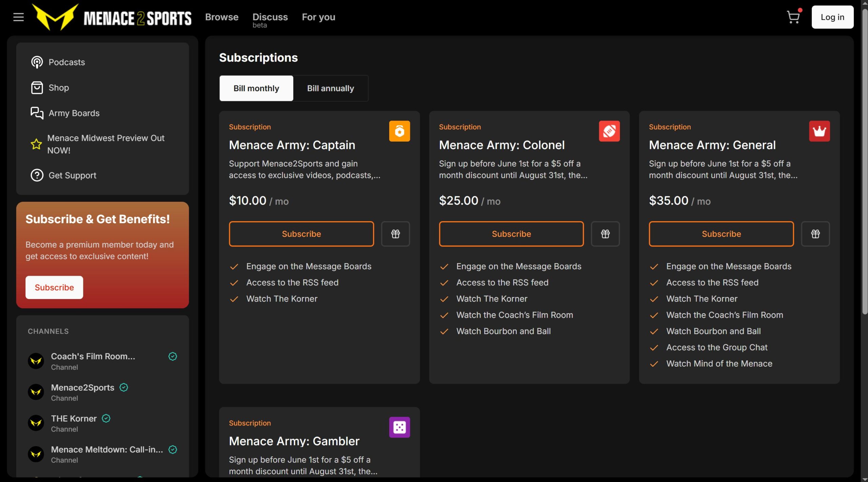Image resolution: width=868 pixels, height=482 pixels.
Task: Select Bill monthly billing option
Action: [256, 88]
